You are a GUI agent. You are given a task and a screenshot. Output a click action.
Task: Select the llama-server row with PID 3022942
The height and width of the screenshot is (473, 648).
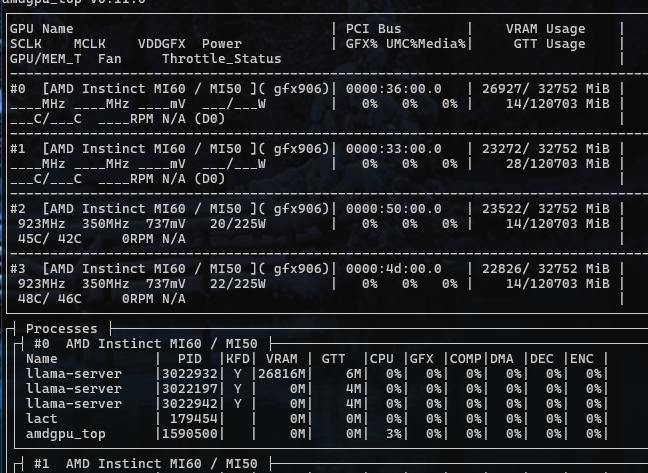pyautogui.click(x=317, y=404)
